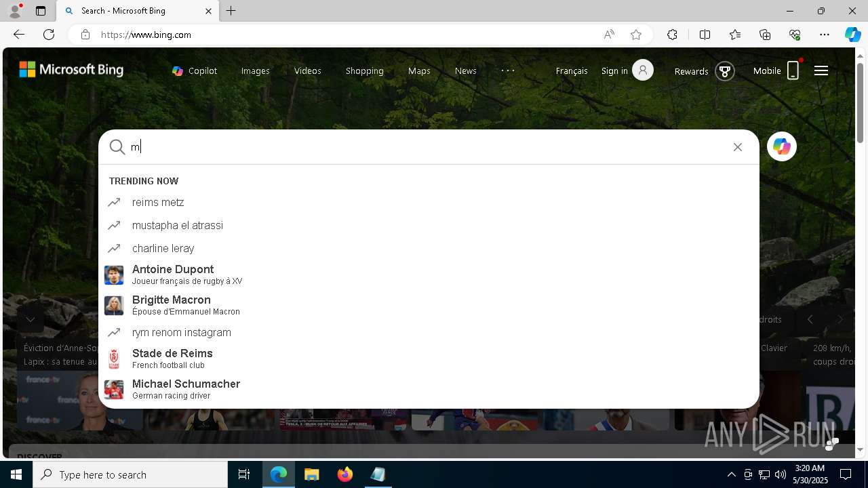Open Windows Start menu
Screen dimensions: 868x488
(x=16, y=474)
